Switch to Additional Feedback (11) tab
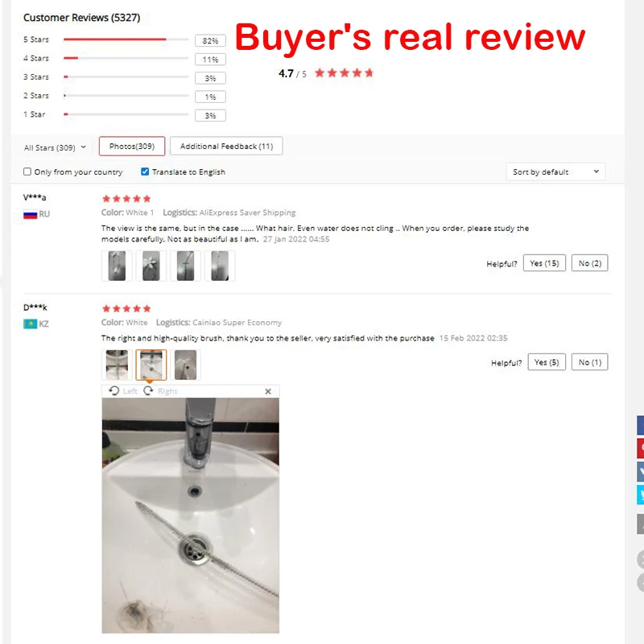644x644 pixels. pyautogui.click(x=226, y=147)
